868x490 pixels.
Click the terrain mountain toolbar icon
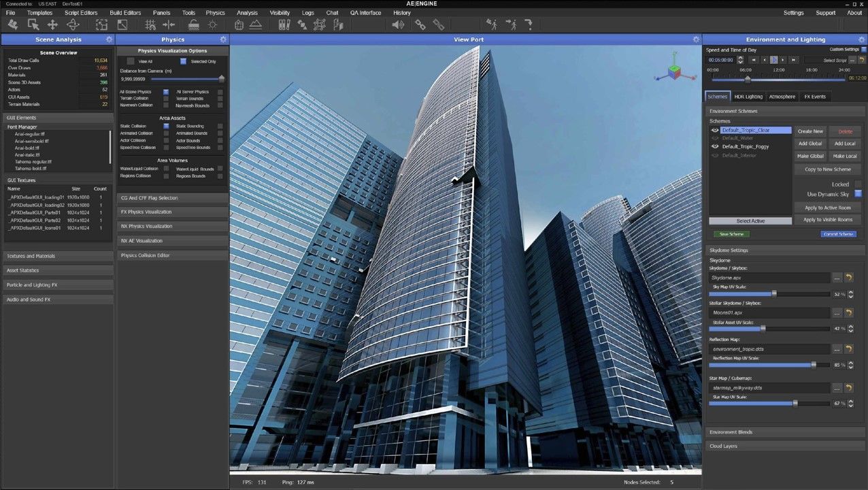[x=256, y=24]
